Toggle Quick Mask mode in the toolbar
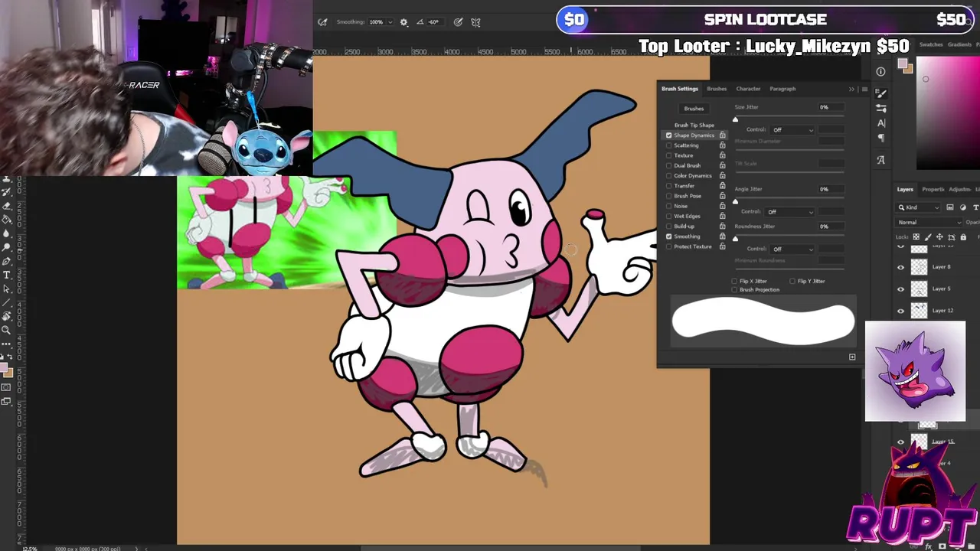 (x=7, y=388)
